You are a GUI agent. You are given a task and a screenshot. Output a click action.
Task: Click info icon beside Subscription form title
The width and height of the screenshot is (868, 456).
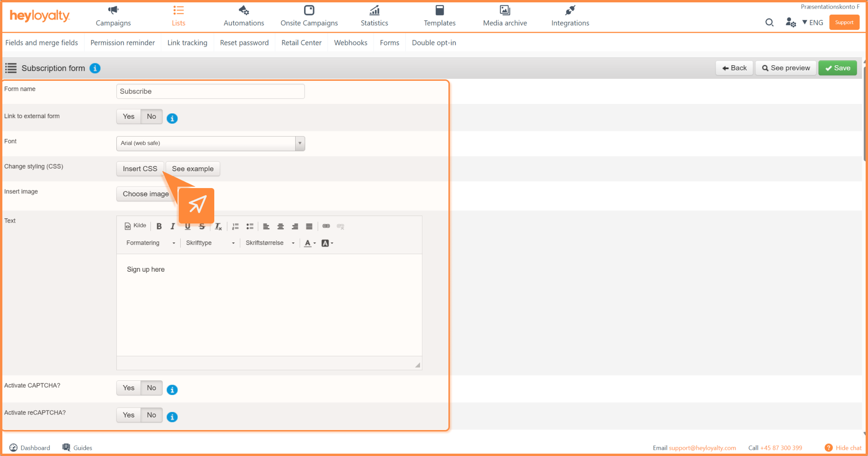point(95,68)
